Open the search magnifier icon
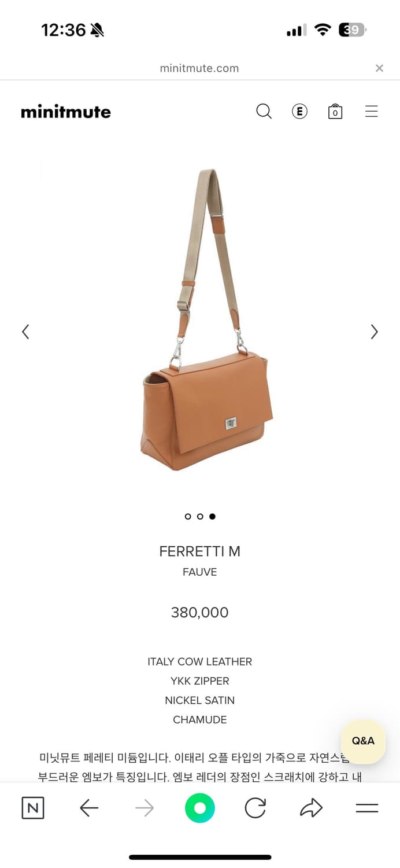The image size is (400, 868). click(x=264, y=111)
